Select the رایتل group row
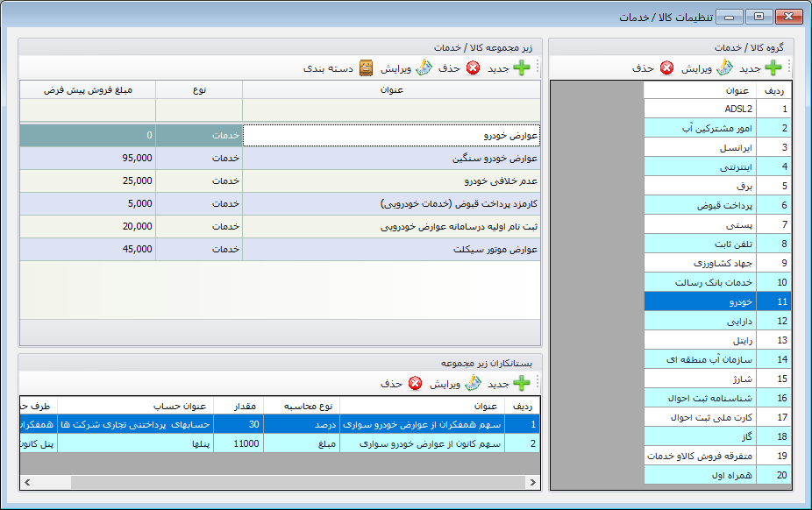Image resolution: width=812 pixels, height=510 pixels. pos(717,340)
